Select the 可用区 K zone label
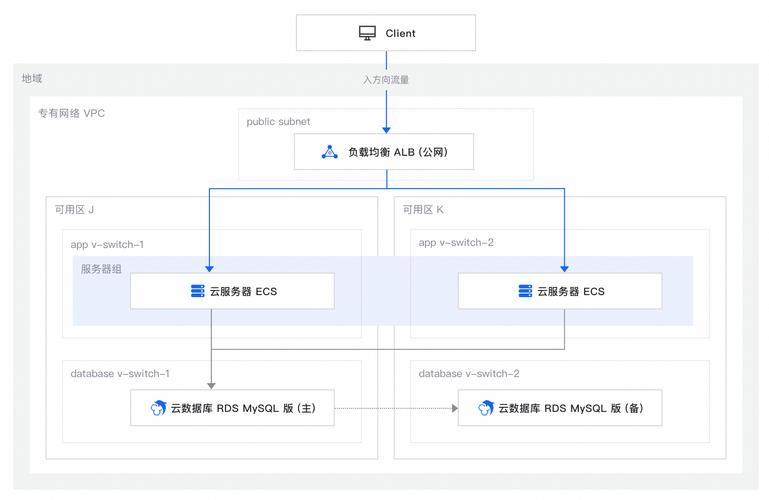769x500 pixels. pos(423,210)
